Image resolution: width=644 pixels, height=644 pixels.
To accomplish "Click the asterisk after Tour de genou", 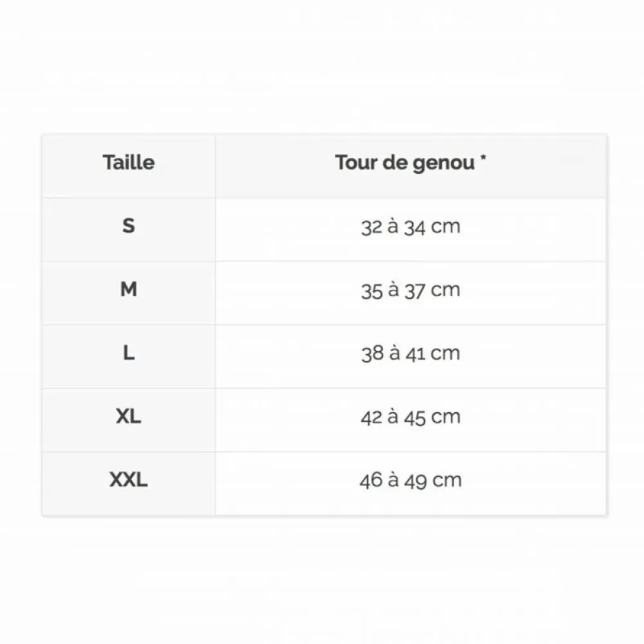I will [483, 158].
